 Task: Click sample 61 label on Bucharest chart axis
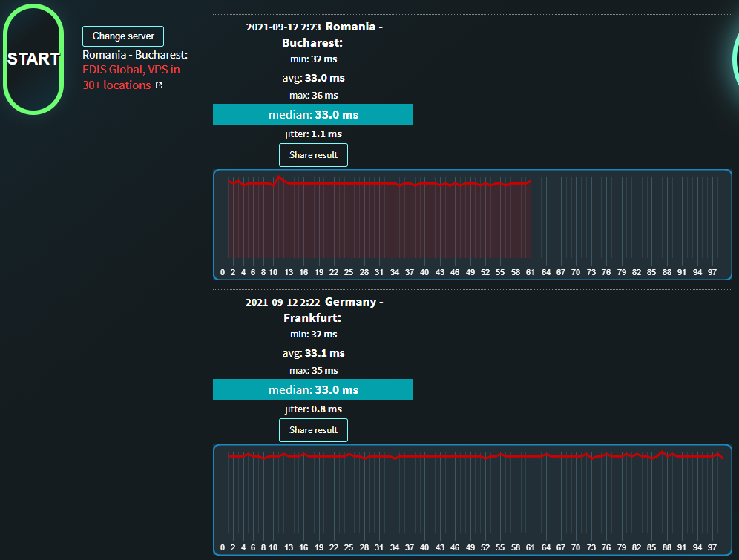531,272
